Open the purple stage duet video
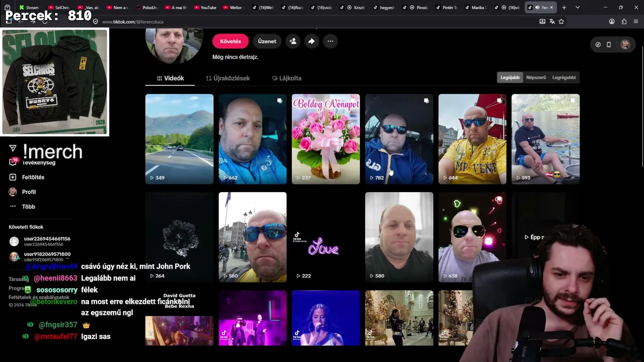The height and width of the screenshot is (362, 644). 253,318
